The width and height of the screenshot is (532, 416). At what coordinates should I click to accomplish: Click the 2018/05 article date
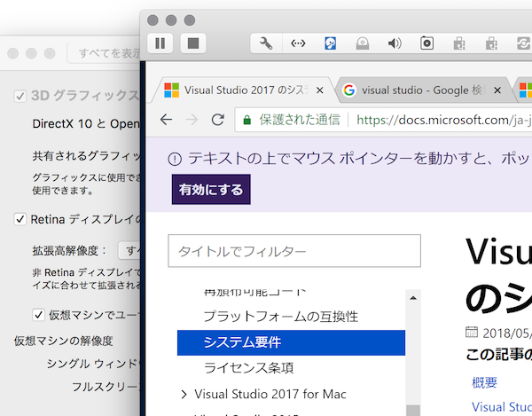pos(507,333)
